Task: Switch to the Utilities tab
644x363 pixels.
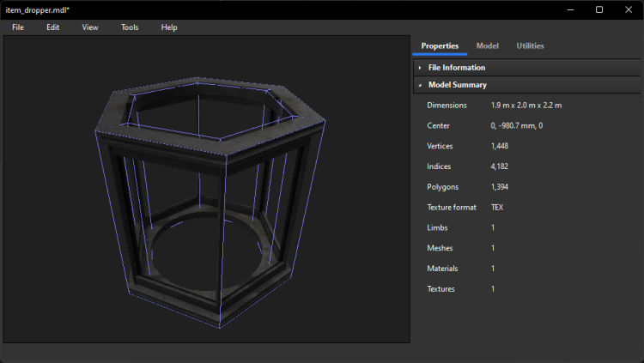Action: click(x=530, y=45)
